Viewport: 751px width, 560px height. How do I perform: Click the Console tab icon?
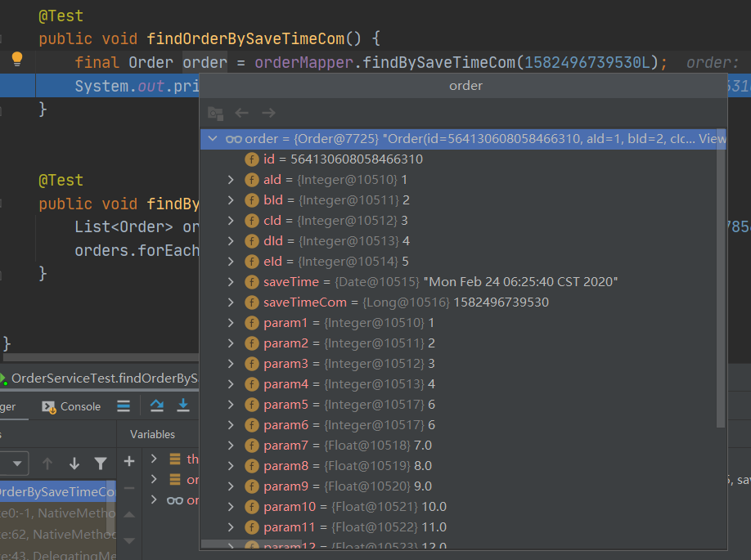click(x=49, y=407)
